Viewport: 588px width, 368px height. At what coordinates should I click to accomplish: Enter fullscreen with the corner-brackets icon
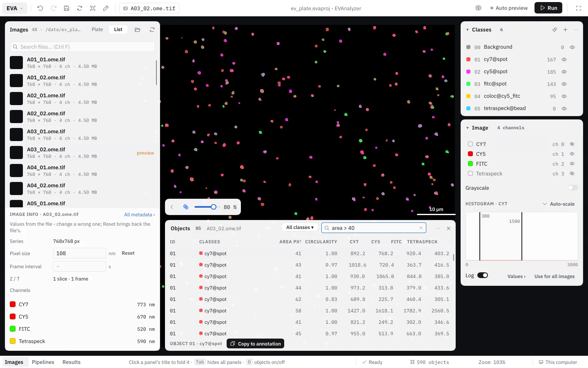point(579,8)
